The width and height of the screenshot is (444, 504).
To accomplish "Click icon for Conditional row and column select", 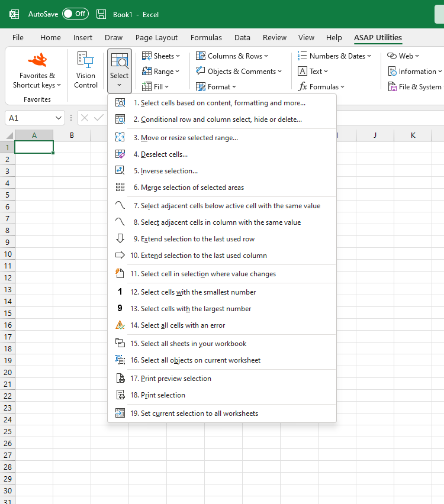I will 120,119.
